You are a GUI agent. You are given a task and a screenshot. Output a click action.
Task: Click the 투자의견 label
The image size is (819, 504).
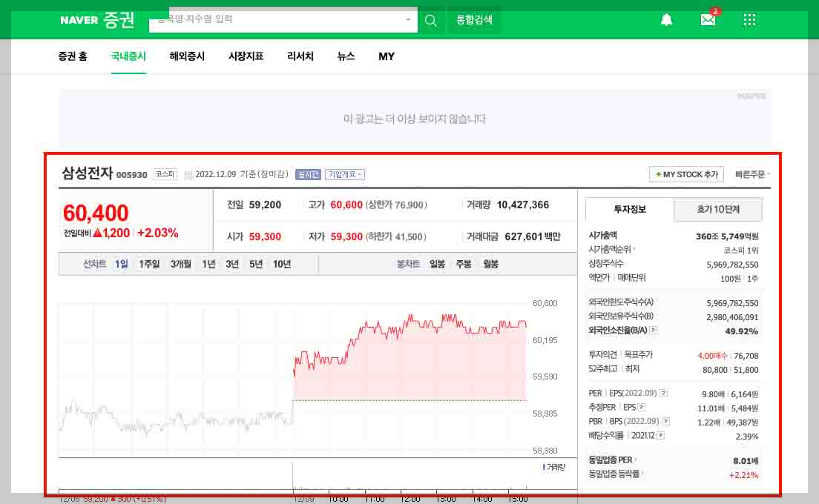pyautogui.click(x=602, y=355)
